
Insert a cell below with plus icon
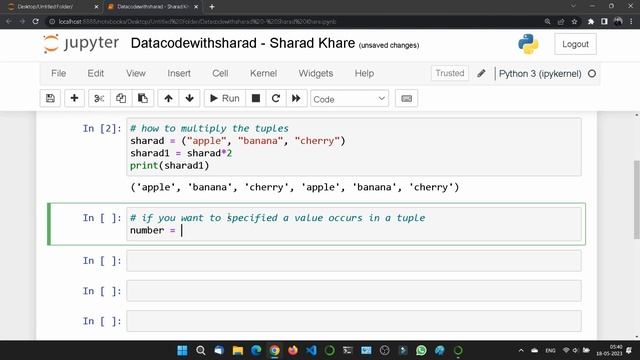(x=74, y=98)
